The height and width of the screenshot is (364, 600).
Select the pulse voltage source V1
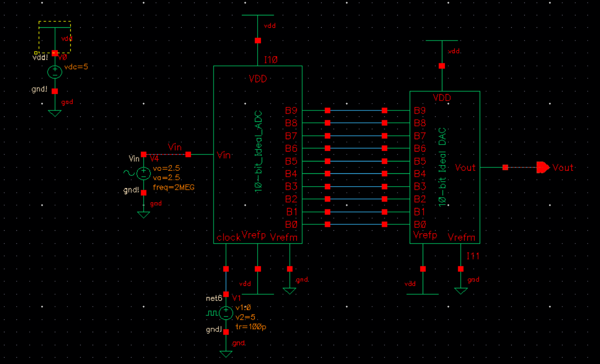pyautogui.click(x=226, y=313)
